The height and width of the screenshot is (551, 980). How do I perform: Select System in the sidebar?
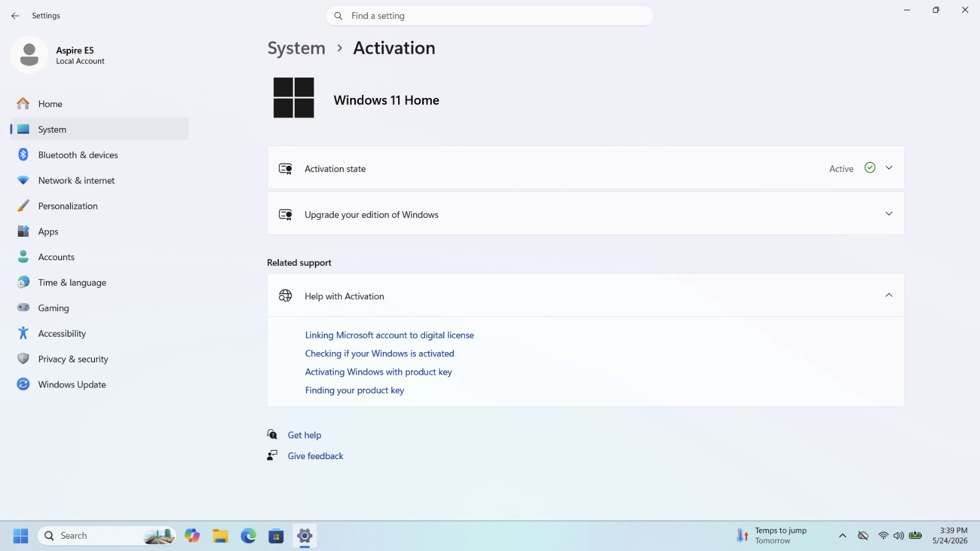click(x=99, y=129)
